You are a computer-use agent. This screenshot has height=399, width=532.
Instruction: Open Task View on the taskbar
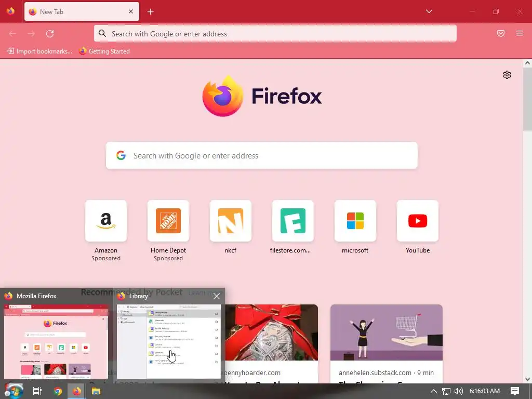37,391
